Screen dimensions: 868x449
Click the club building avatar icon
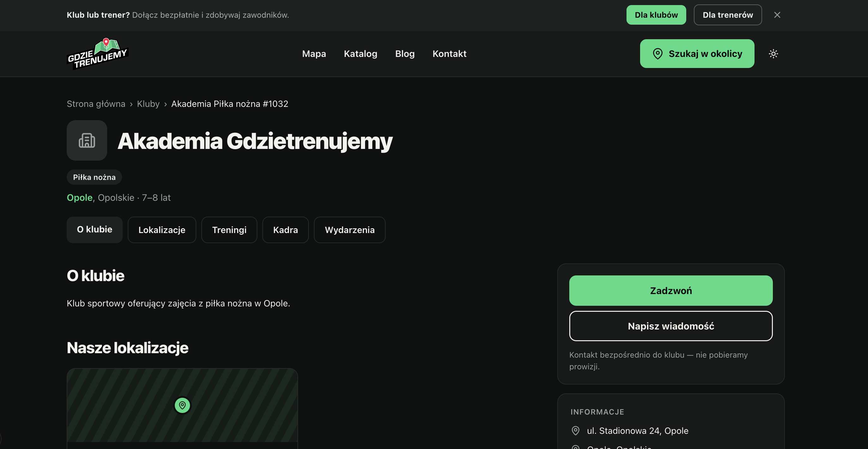tap(87, 140)
